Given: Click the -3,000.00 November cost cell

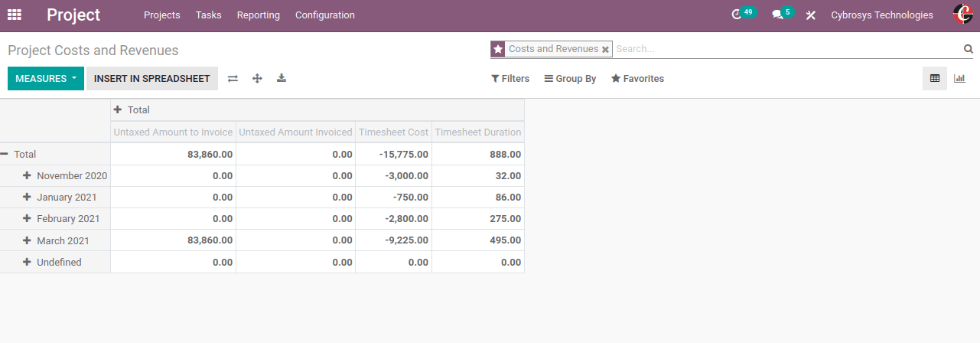Looking at the screenshot, I should coord(393,175).
